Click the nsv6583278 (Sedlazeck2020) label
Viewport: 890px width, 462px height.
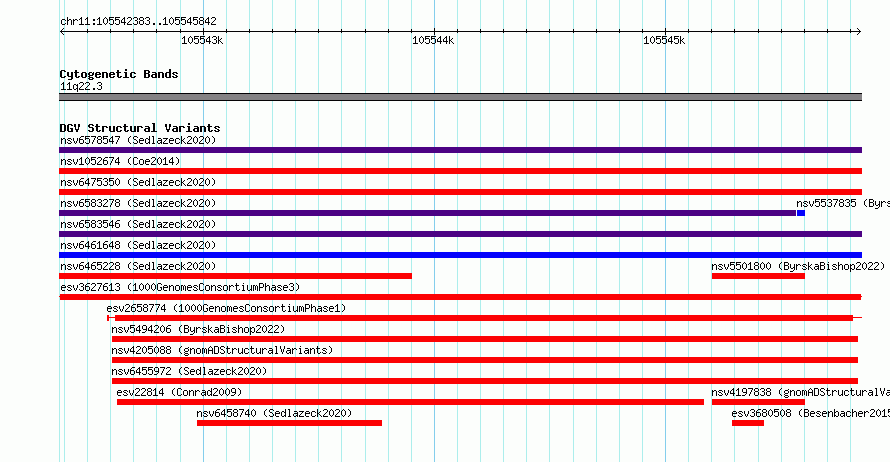coord(138,203)
